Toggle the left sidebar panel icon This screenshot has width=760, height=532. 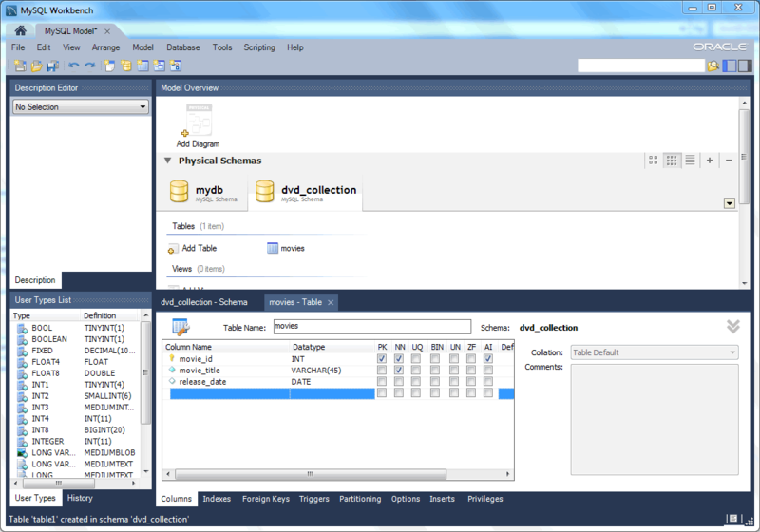tap(730, 66)
